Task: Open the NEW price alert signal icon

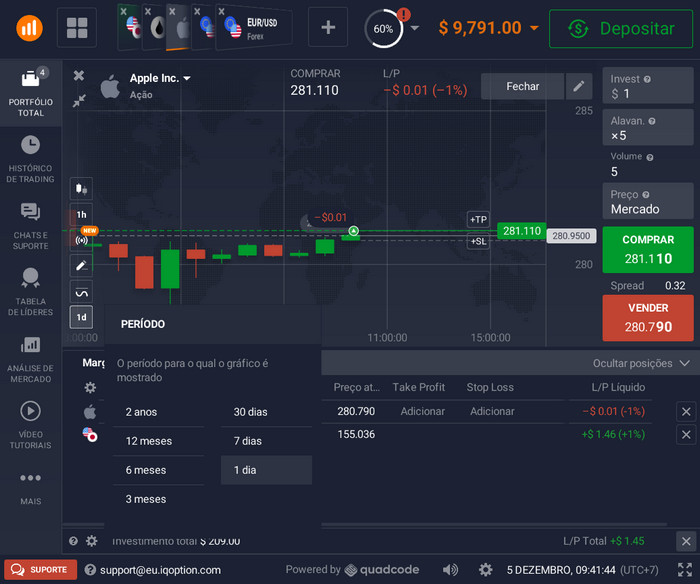Action: coord(82,240)
